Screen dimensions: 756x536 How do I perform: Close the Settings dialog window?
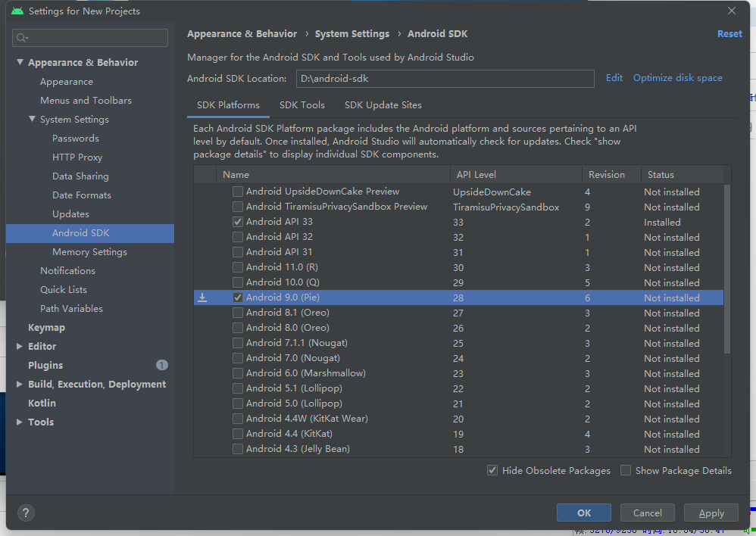pyautogui.click(x=731, y=11)
